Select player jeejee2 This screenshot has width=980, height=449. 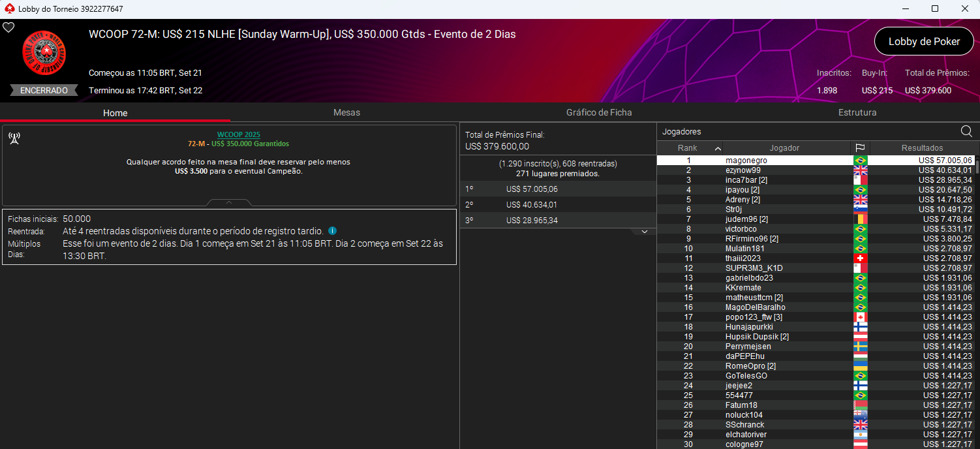coord(816,386)
